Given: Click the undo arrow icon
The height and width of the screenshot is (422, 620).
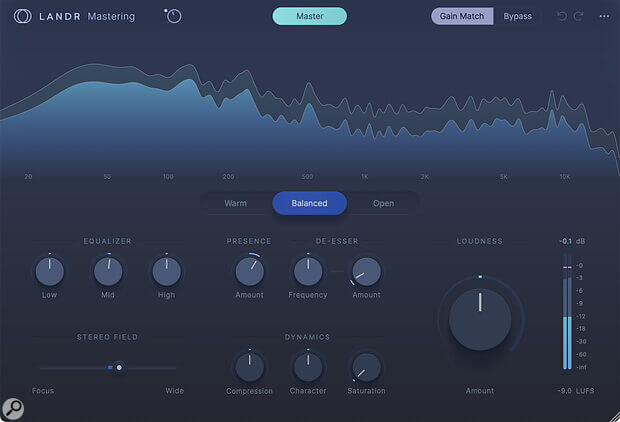Looking at the screenshot, I should [562, 16].
